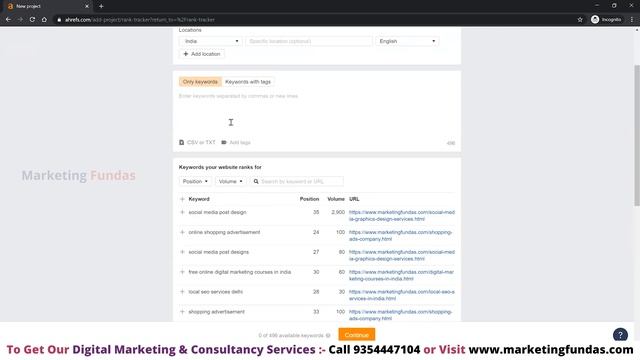640x360 pixels.
Task: Add keyword 'local seo services delhi'
Action: (182, 292)
